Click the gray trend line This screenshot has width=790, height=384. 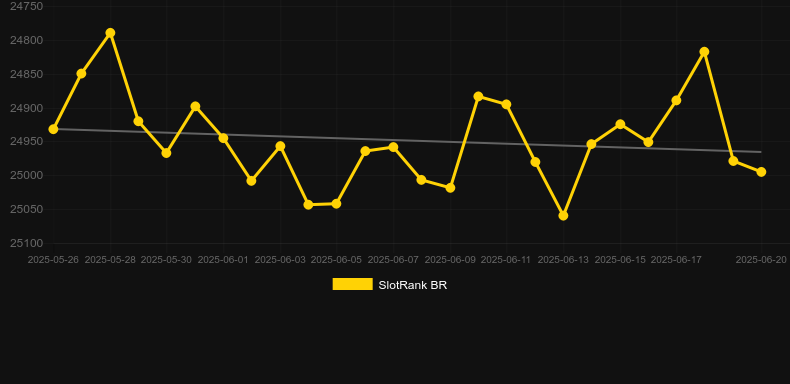point(407,141)
